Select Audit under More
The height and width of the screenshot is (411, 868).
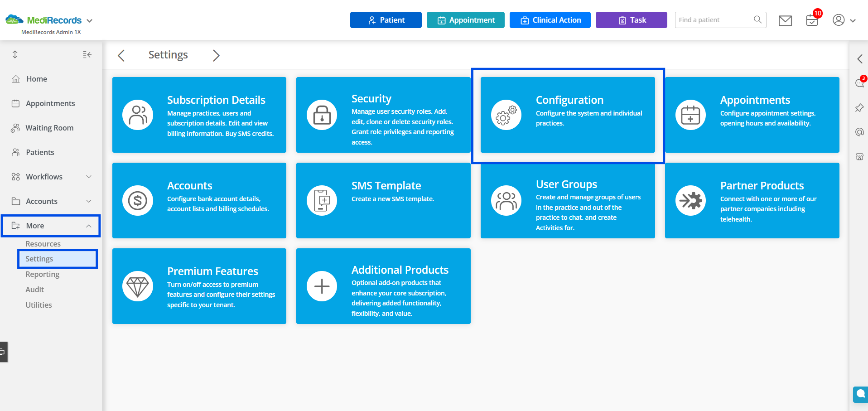(x=35, y=290)
